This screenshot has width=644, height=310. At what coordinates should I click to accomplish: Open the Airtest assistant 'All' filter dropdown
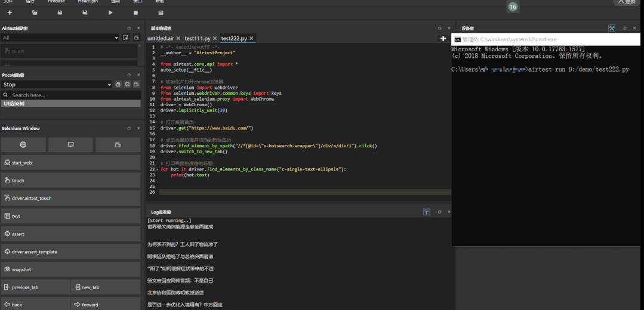point(60,38)
